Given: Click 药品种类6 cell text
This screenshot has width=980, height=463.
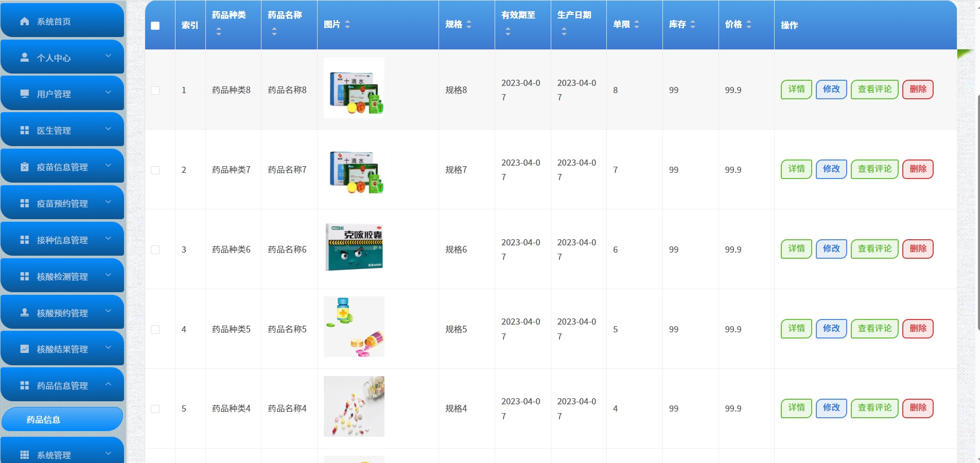Looking at the screenshot, I should [x=231, y=250].
